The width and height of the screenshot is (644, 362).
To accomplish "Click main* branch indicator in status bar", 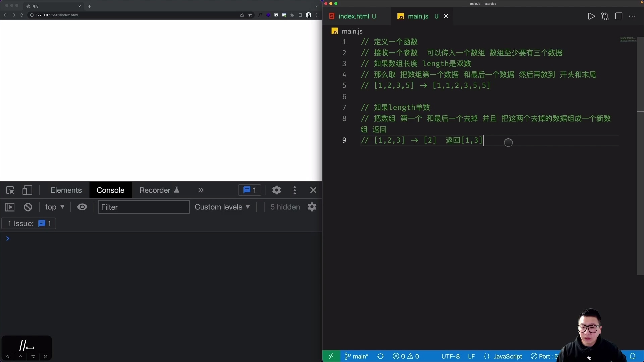I will tap(356, 356).
